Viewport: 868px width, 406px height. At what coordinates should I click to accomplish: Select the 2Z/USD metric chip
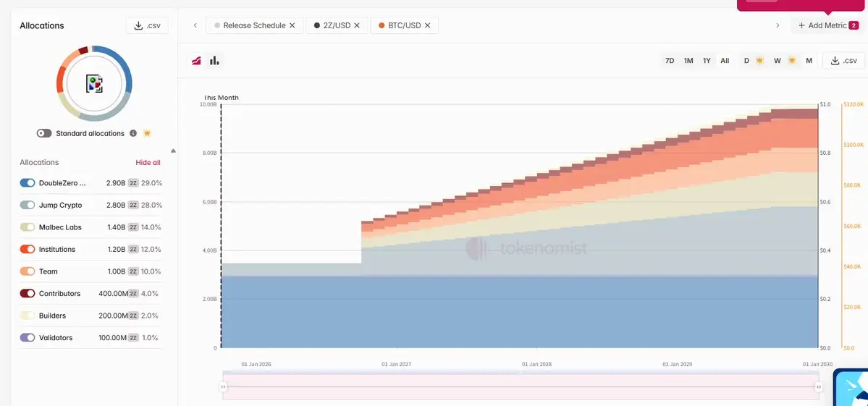[337, 25]
